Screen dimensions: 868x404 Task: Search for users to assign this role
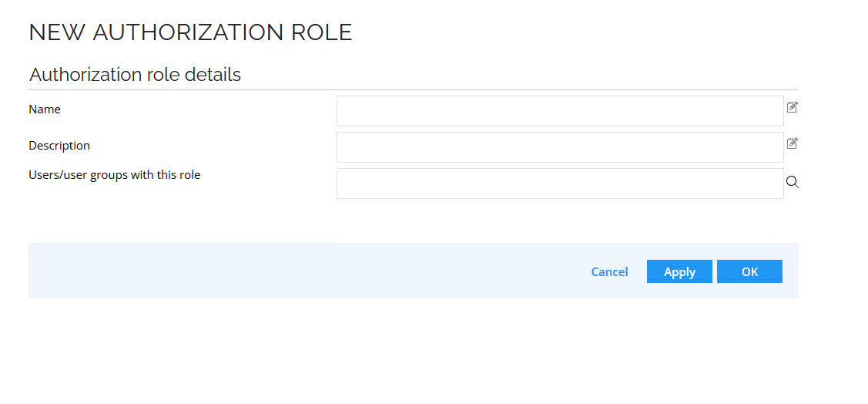[x=793, y=182]
